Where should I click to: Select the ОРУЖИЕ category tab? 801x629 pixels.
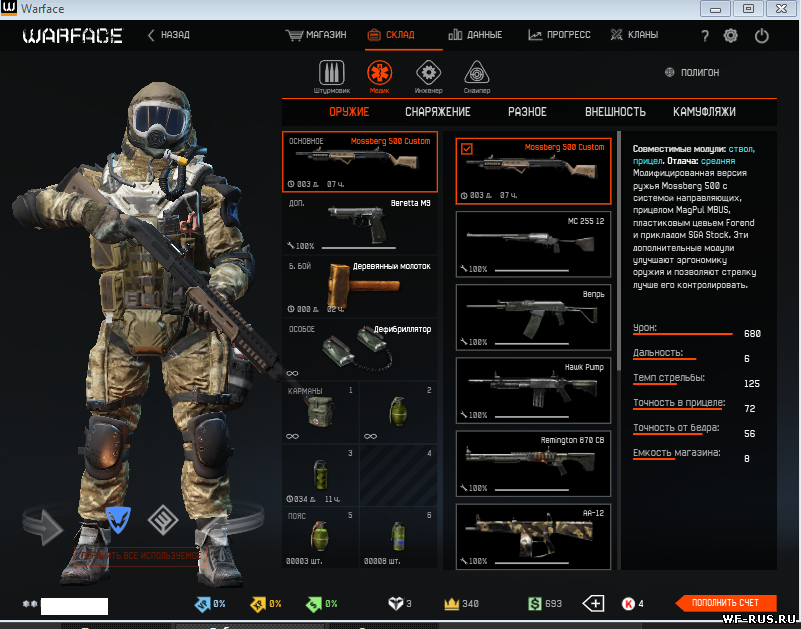349,112
